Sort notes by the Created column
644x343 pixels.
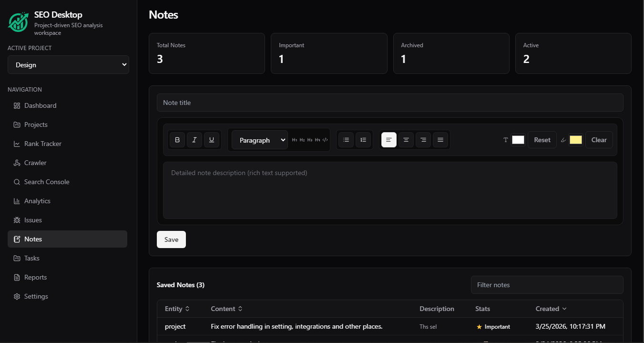551,309
